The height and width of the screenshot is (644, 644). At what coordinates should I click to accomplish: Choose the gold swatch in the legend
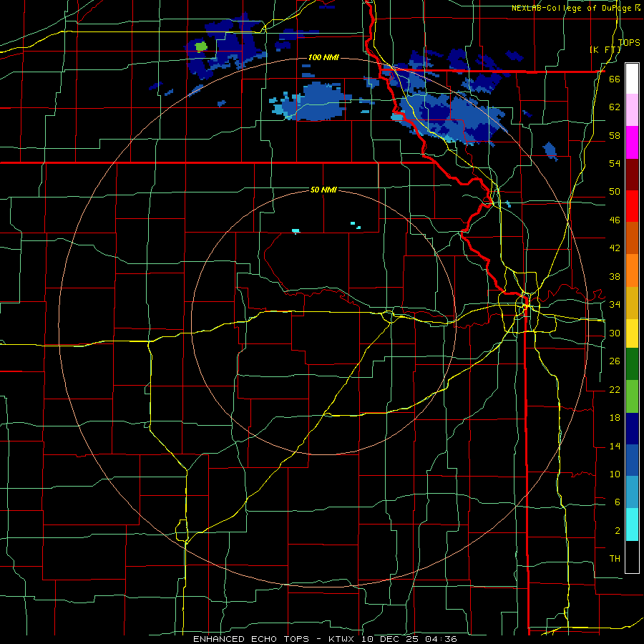click(x=632, y=303)
